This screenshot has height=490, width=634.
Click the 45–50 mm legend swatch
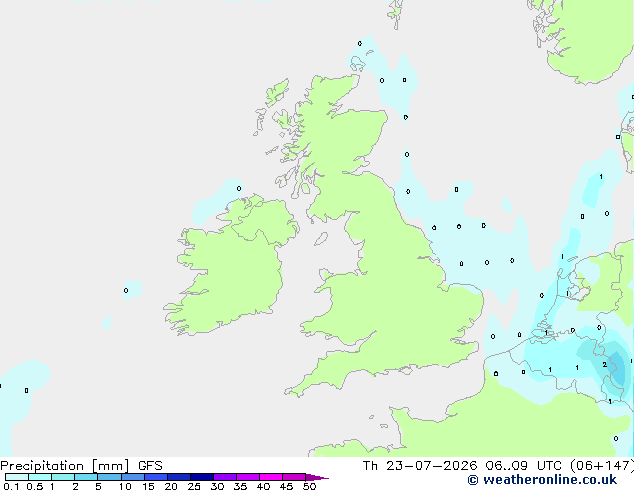(294, 477)
